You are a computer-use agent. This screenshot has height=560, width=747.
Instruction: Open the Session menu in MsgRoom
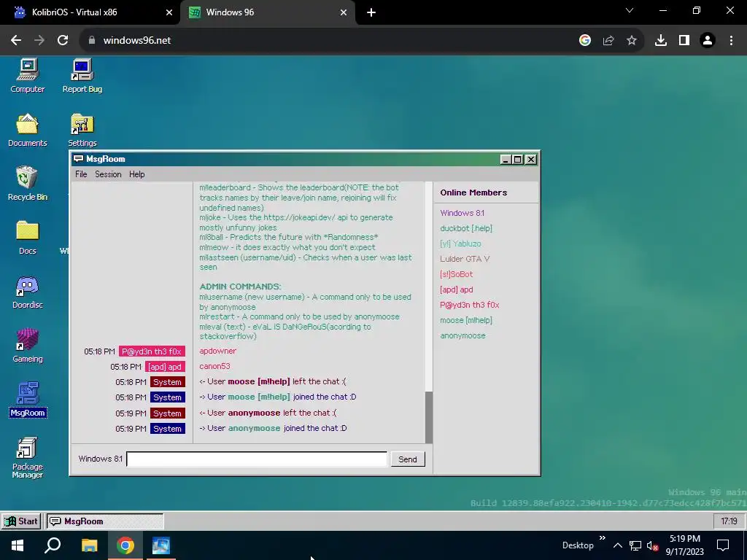tap(108, 174)
